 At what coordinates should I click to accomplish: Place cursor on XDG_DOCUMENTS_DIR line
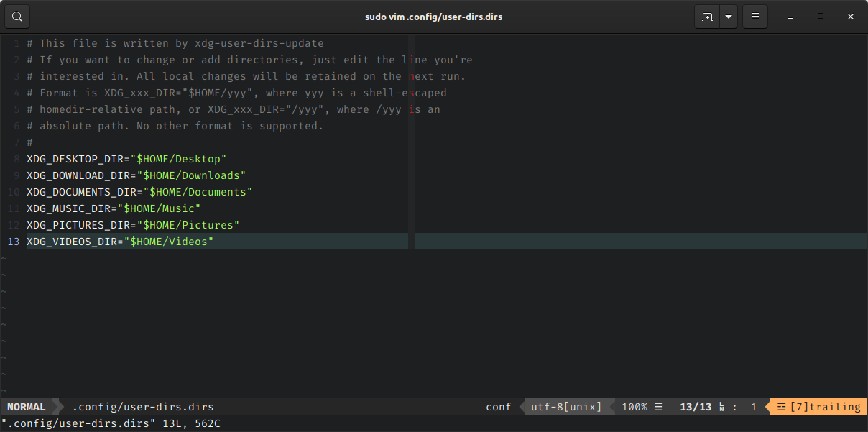[139, 192]
